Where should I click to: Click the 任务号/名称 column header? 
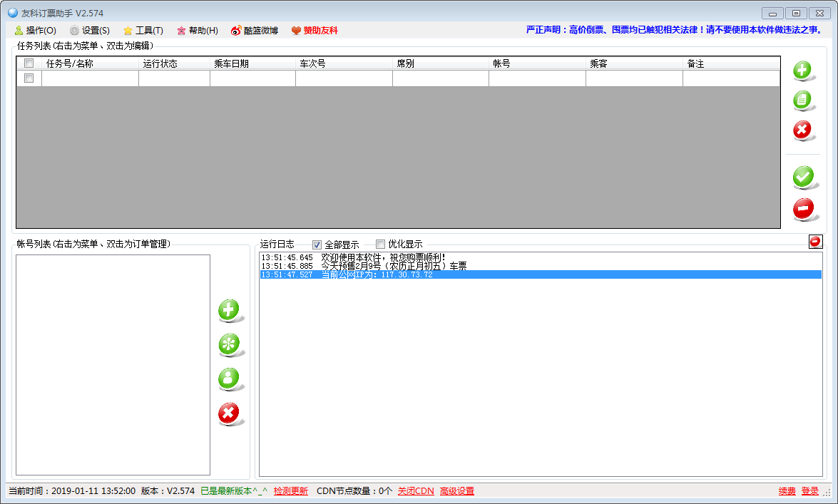pyautogui.click(x=90, y=63)
